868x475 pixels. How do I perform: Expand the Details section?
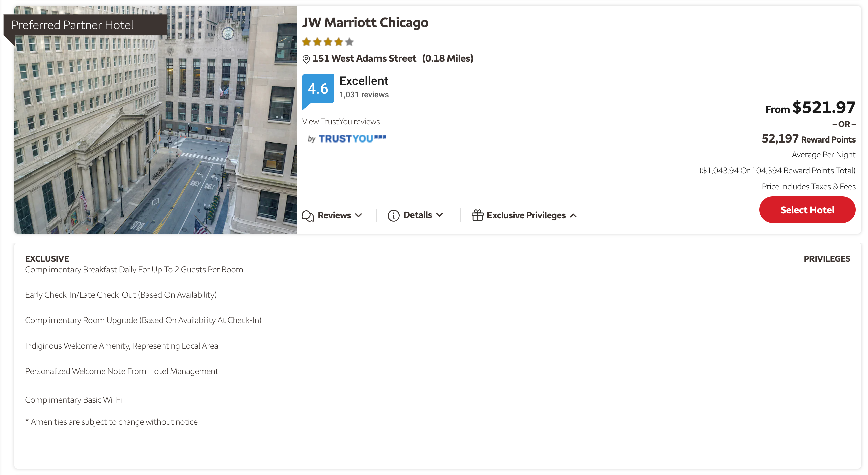pyautogui.click(x=416, y=215)
